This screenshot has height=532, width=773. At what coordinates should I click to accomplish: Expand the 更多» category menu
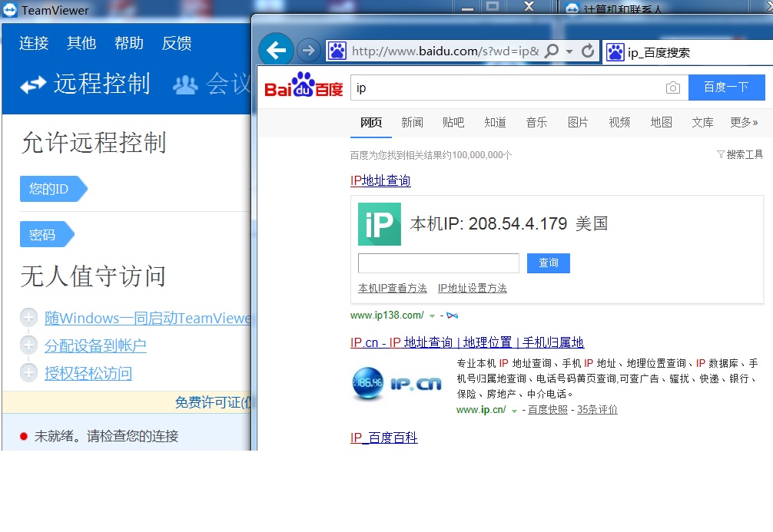coord(744,122)
